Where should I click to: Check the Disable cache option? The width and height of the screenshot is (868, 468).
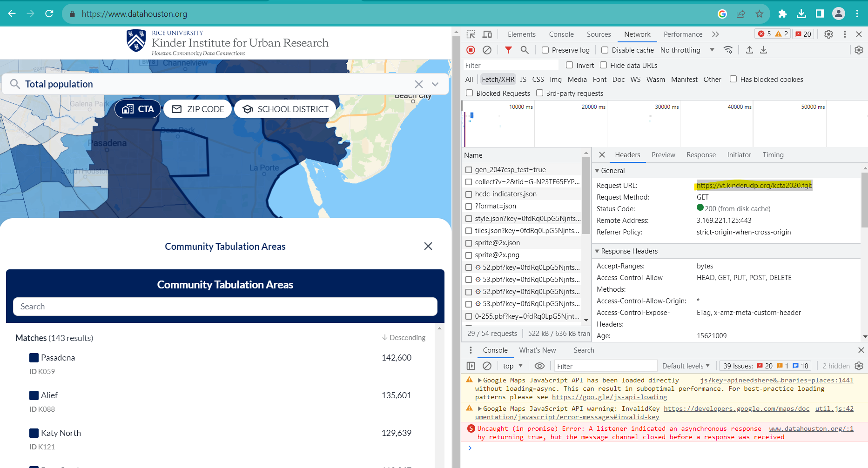pyautogui.click(x=605, y=50)
